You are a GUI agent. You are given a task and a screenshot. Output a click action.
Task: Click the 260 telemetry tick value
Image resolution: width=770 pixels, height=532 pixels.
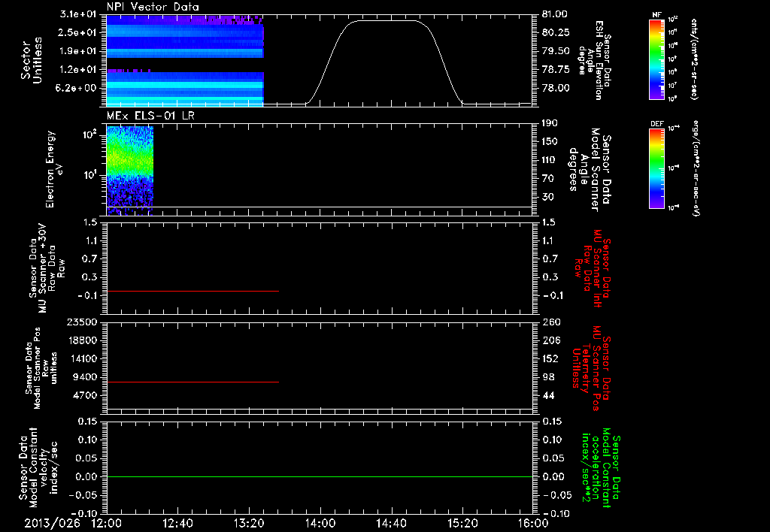coord(551,322)
